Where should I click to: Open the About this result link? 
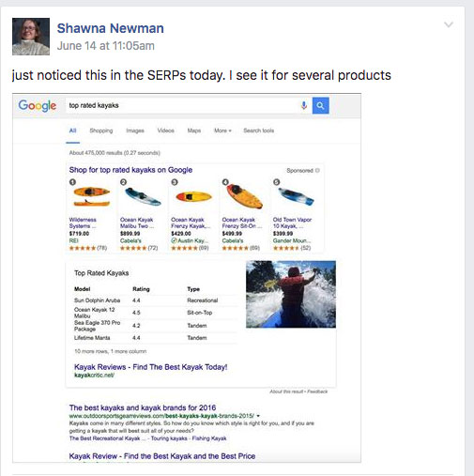(x=287, y=392)
